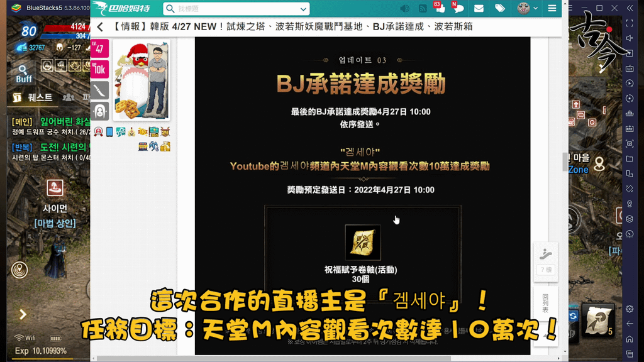Click the 사이먼 magic merchant NPC icon
644x362 pixels.
pyautogui.click(x=55, y=187)
